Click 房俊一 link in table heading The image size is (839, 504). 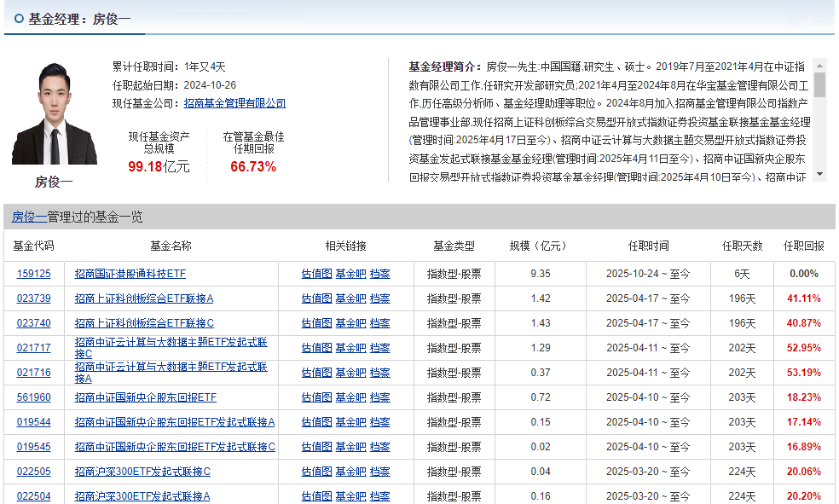(29, 217)
